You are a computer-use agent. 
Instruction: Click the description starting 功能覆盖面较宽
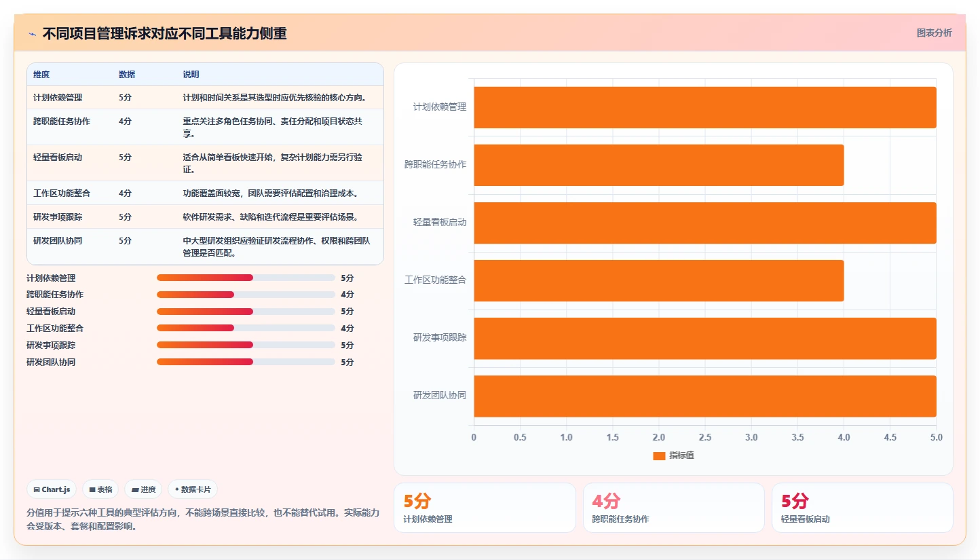click(x=270, y=193)
